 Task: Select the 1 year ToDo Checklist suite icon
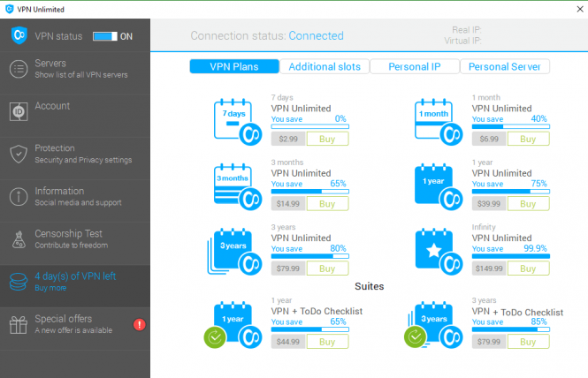coord(233,324)
